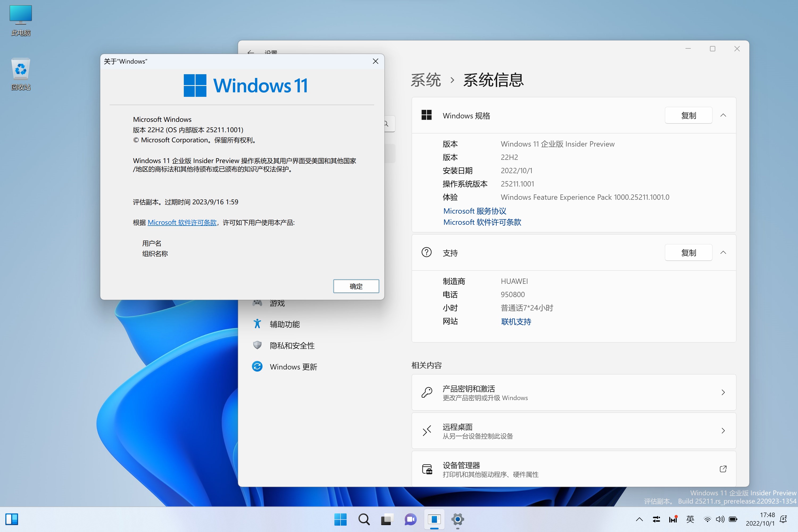Click the 产品密钥和激活 chevron arrow
Viewport: 798px width, 532px height.
[723, 392]
